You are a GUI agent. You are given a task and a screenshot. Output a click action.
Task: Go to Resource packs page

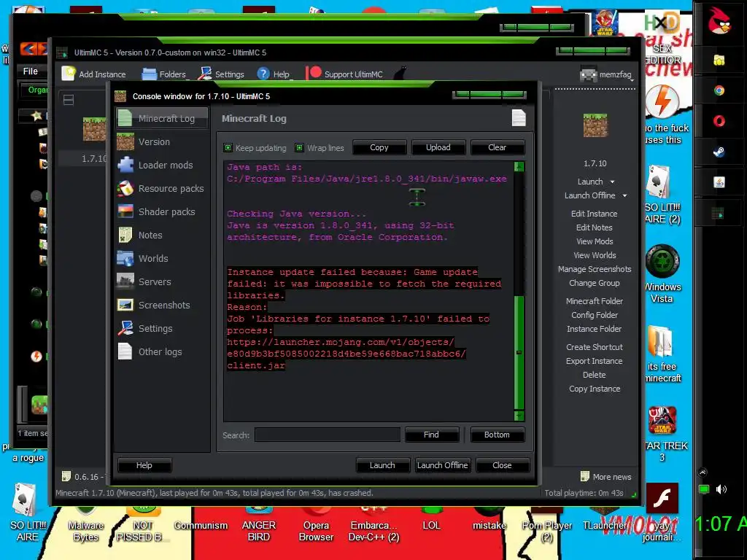point(161,189)
